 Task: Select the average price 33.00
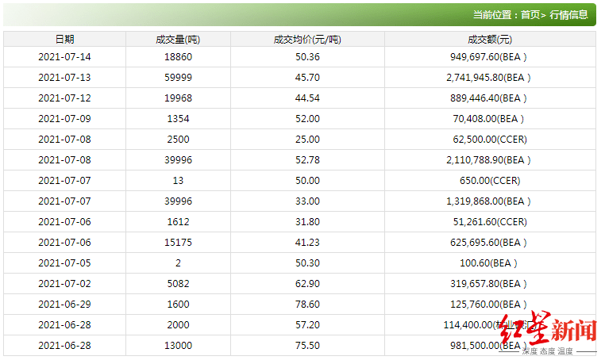tap(307, 201)
